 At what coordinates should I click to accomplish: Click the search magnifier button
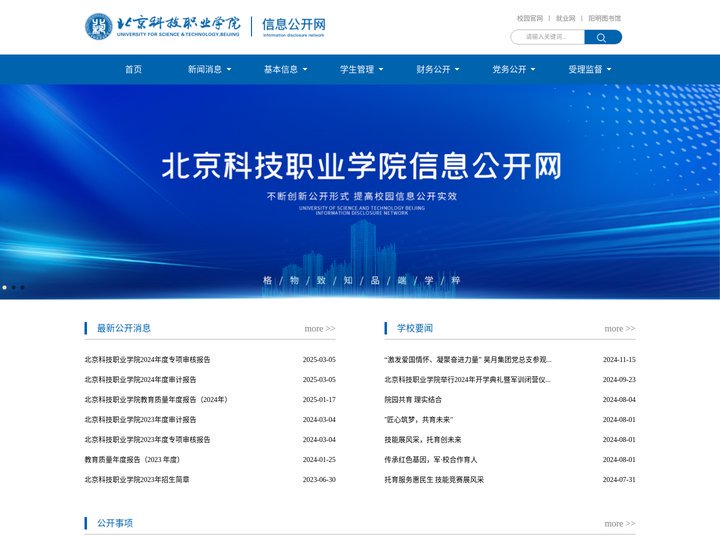[x=602, y=37]
